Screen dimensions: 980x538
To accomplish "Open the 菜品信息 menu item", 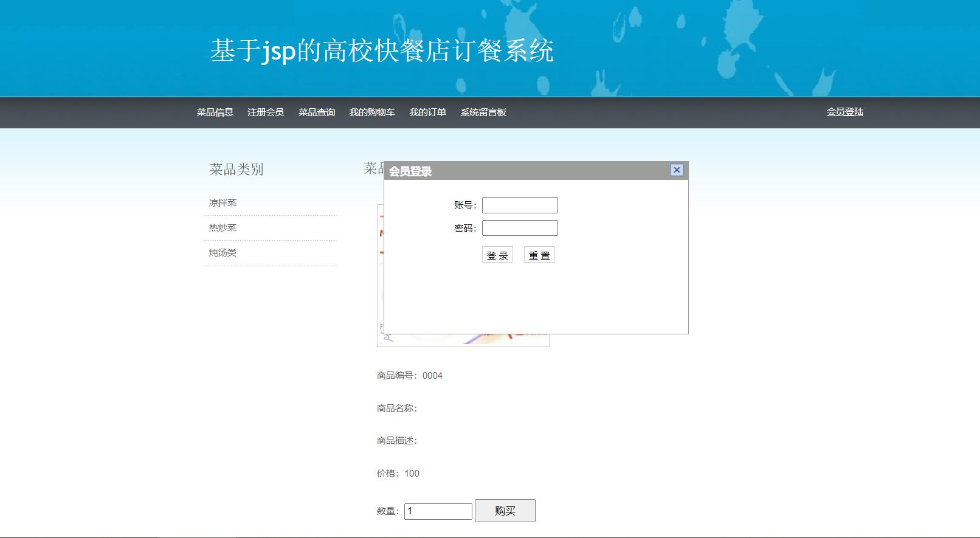I will (215, 112).
